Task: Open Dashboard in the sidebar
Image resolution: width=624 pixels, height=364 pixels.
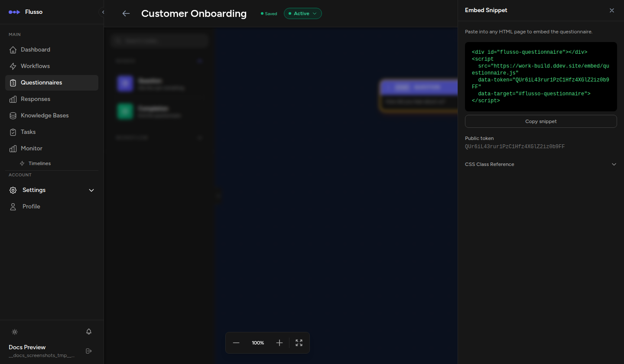Action: coord(52,50)
